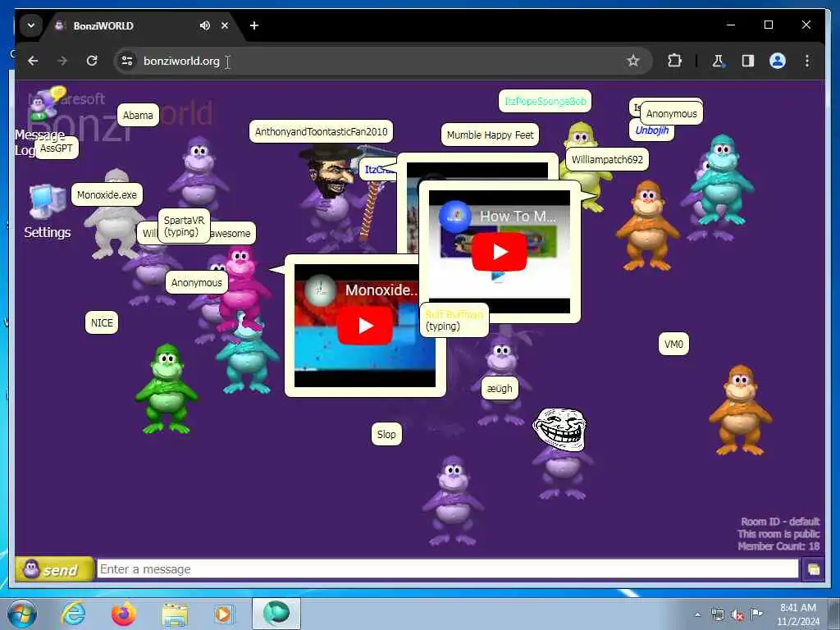Click the Williampatch692 name tag
This screenshot has width=840, height=630.
(607, 159)
